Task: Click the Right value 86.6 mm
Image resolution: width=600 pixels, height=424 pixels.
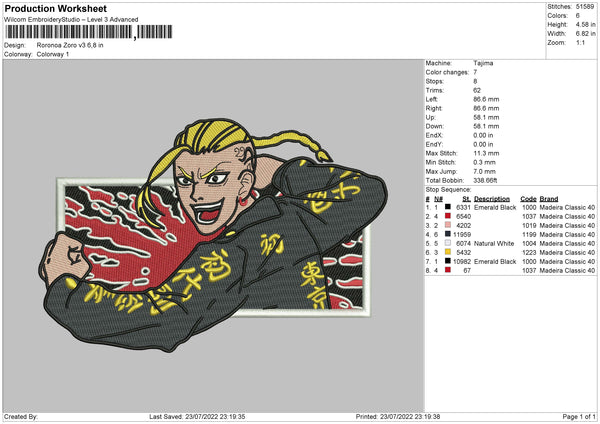Action: tap(486, 108)
